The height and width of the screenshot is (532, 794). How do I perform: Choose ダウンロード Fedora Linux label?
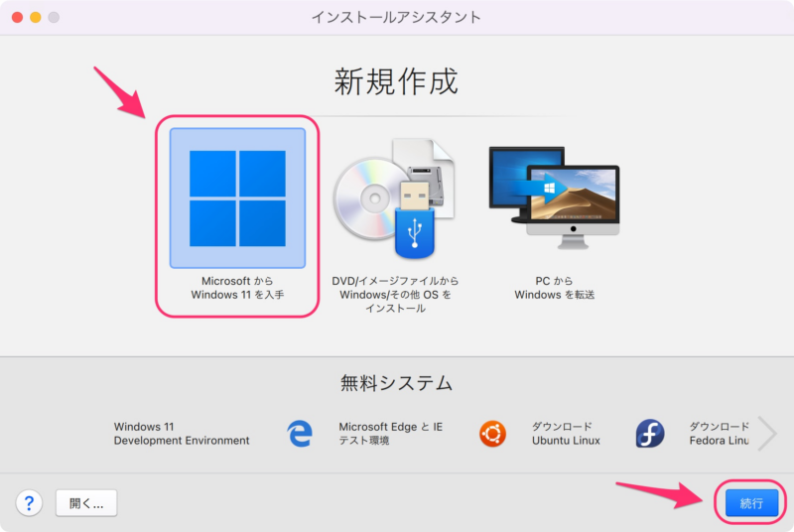click(x=719, y=434)
